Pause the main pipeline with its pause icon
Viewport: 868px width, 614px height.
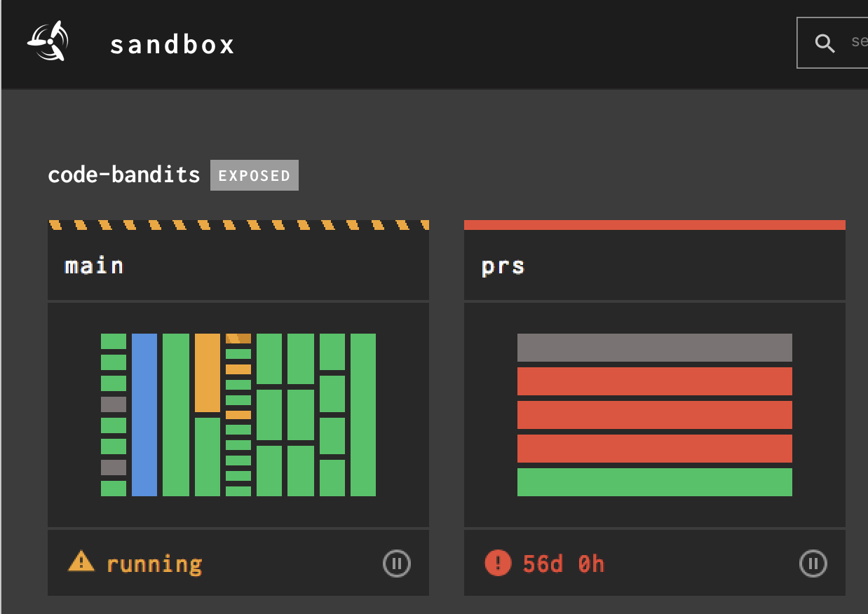tap(396, 563)
